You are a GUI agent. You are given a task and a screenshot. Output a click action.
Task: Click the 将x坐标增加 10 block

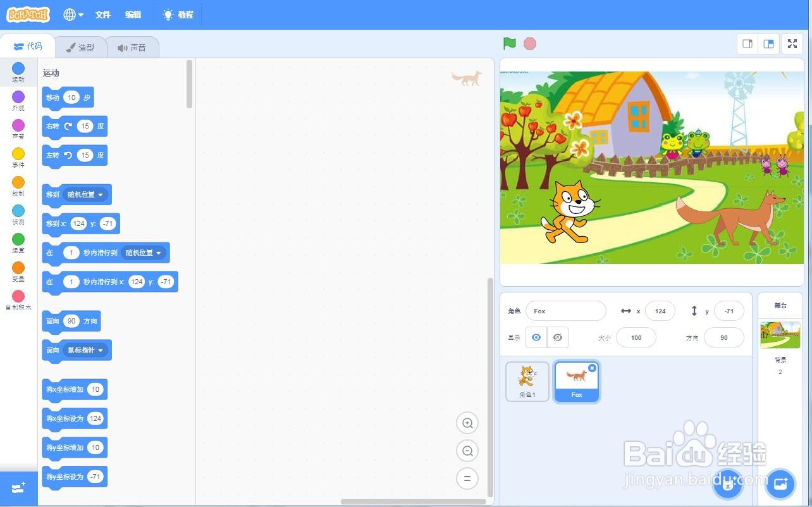point(75,390)
